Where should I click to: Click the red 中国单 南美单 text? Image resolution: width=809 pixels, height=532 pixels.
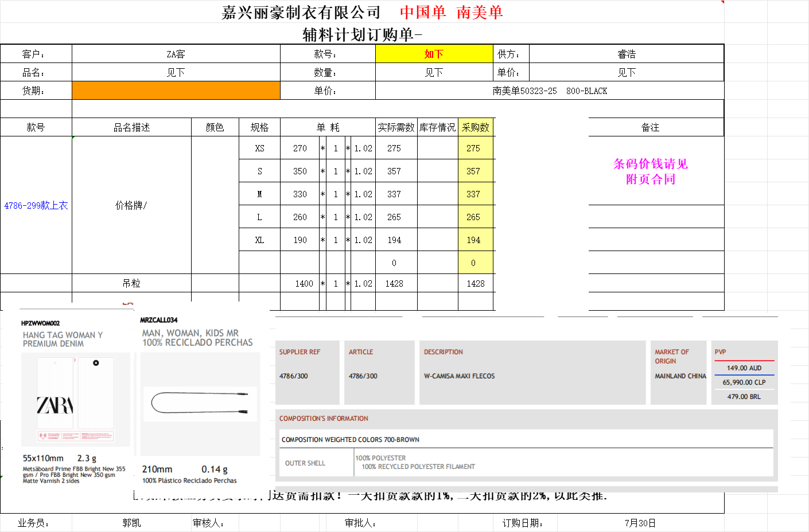(451, 12)
